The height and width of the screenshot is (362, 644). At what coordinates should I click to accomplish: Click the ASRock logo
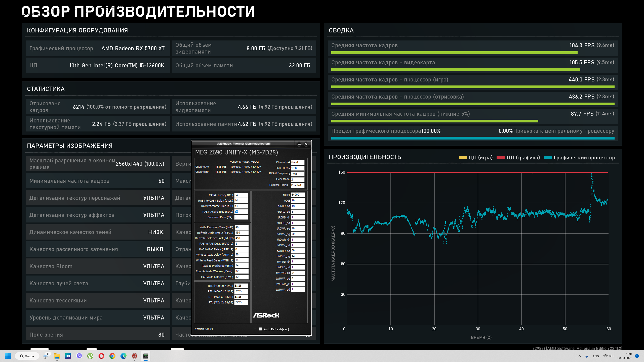(266, 315)
